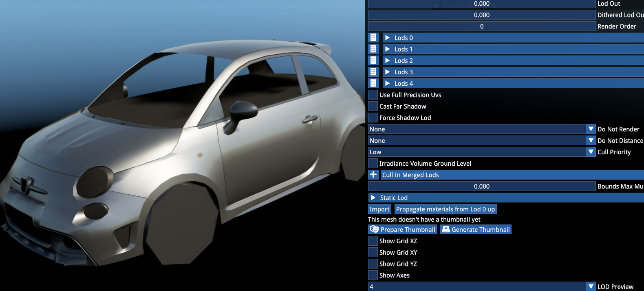Click the list icon beside Lods 2
The image size is (644, 291).
point(373,60)
